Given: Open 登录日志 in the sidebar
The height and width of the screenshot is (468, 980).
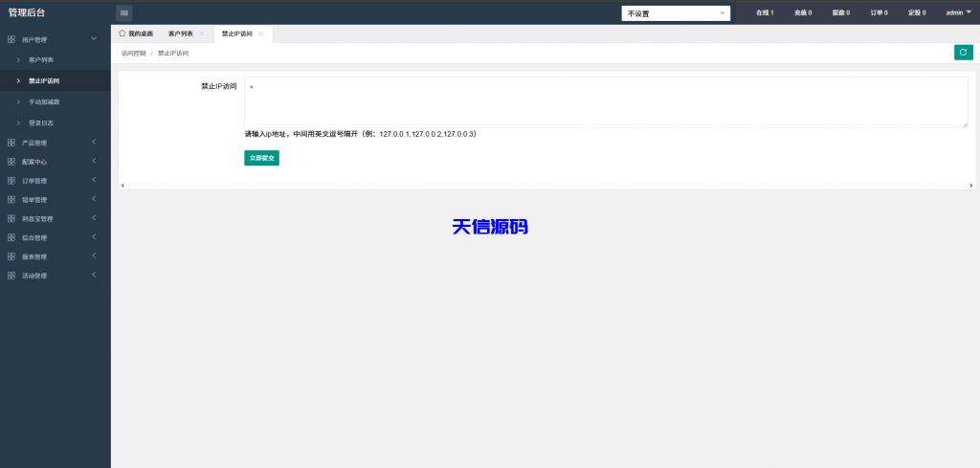Looking at the screenshot, I should pos(42,123).
